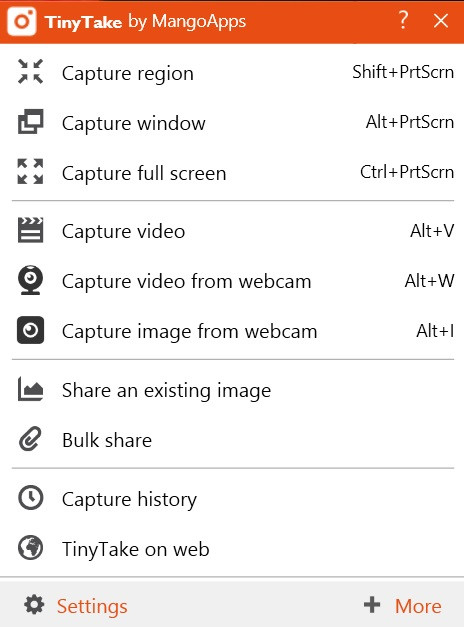
Task: Open Settings via the gear icon
Action: [34, 604]
